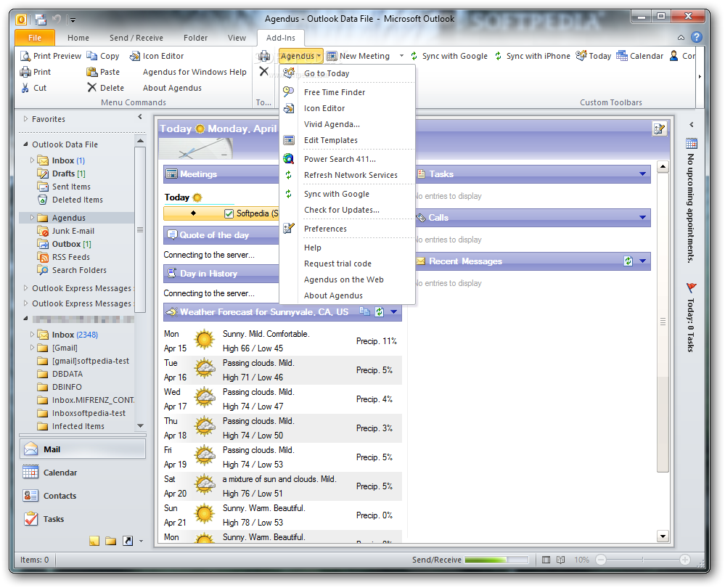The width and height of the screenshot is (725, 588).
Task: Click the Copy icon in the ribbon
Action: 92,56
